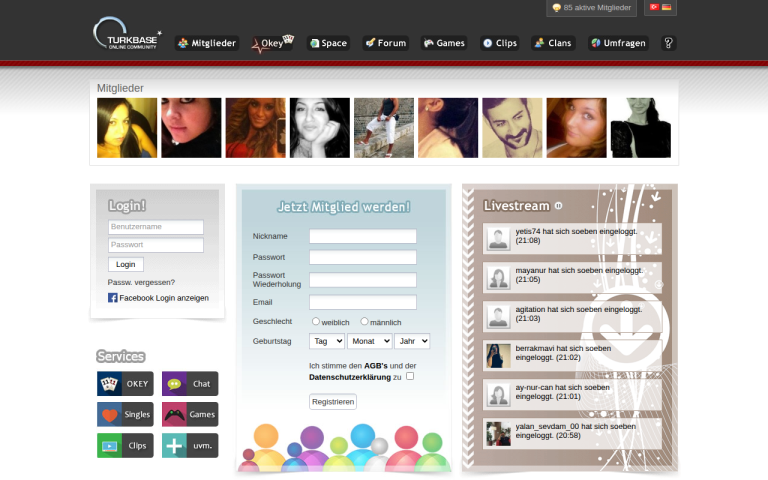Click the question mark help icon
This screenshot has width=768, height=480.
[669, 43]
